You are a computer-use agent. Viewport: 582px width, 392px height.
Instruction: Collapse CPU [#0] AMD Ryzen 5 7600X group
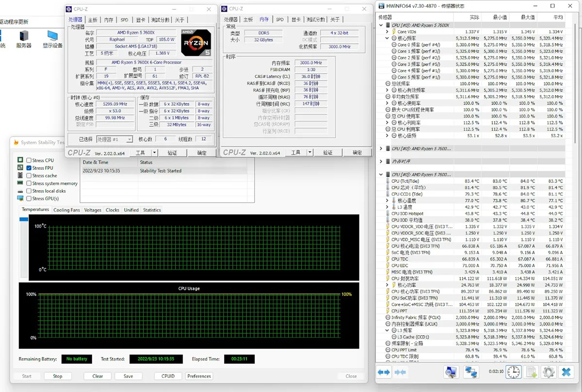click(381, 25)
